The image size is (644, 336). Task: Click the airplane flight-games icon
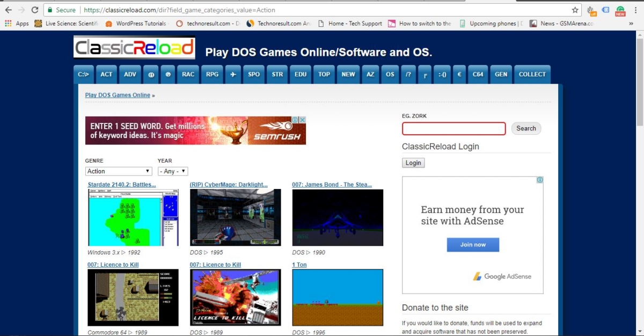click(x=233, y=74)
